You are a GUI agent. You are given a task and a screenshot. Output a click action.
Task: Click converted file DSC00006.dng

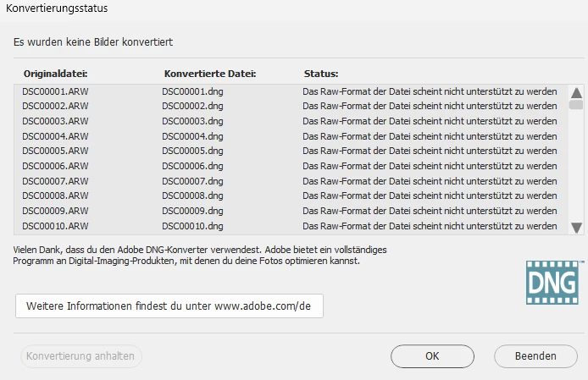tap(192, 166)
